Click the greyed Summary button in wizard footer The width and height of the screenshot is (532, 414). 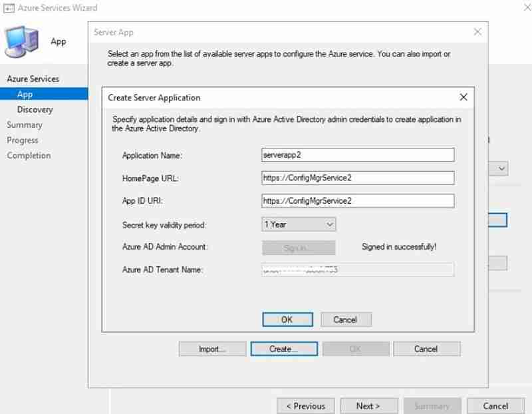[432, 406]
